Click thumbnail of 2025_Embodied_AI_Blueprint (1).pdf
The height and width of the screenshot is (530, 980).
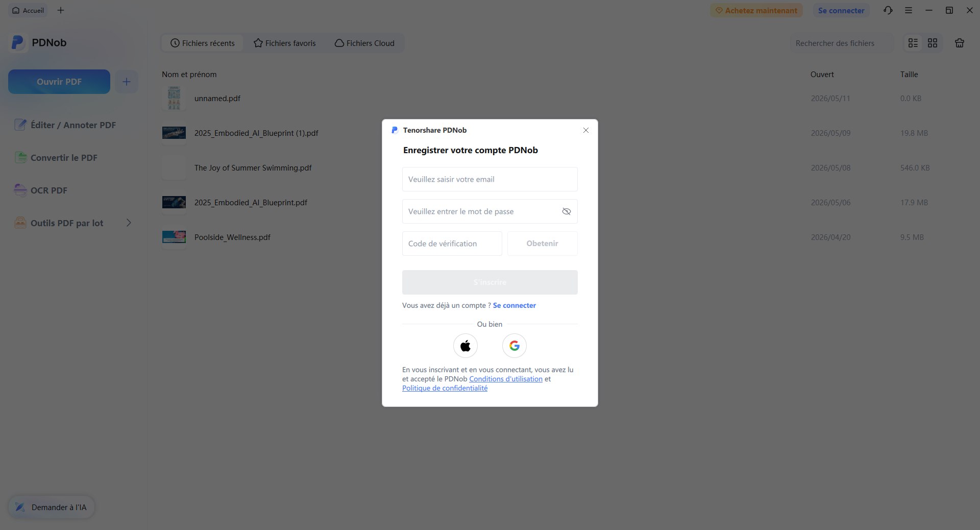click(x=174, y=133)
